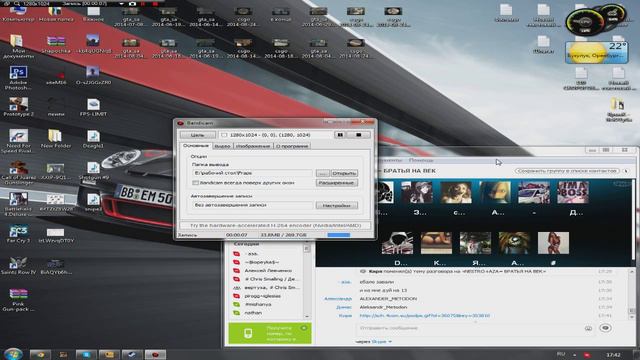Image resolution: width=640 pixels, height=360 pixels.
Task: Select the Battlefield 4 Deluxe desktop icon
Action: [x=18, y=204]
